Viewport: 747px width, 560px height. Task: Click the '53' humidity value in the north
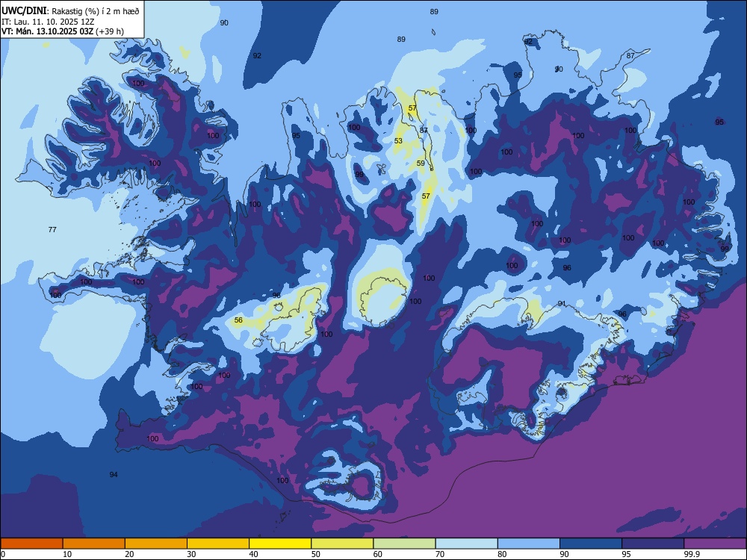(398, 141)
